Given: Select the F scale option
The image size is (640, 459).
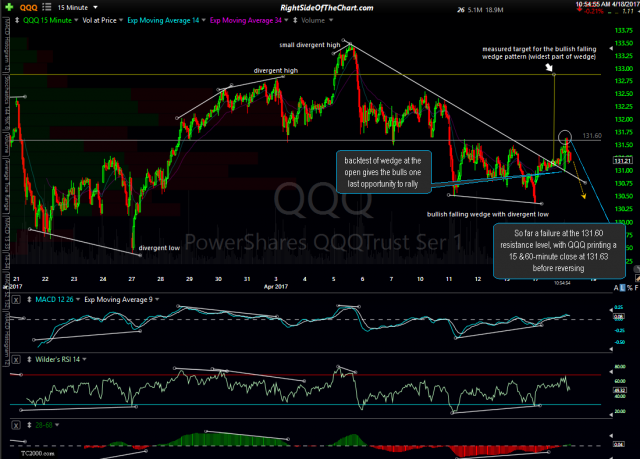Looking at the screenshot, I should [636, 288].
